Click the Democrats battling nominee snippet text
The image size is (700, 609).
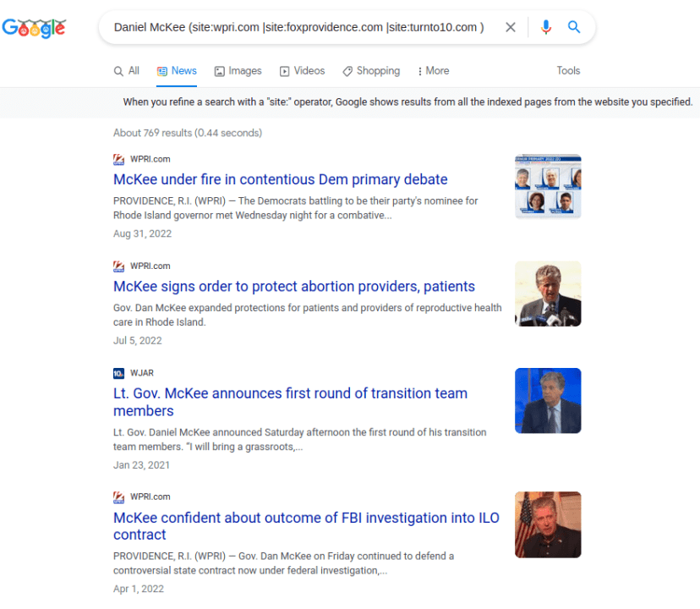tap(296, 208)
